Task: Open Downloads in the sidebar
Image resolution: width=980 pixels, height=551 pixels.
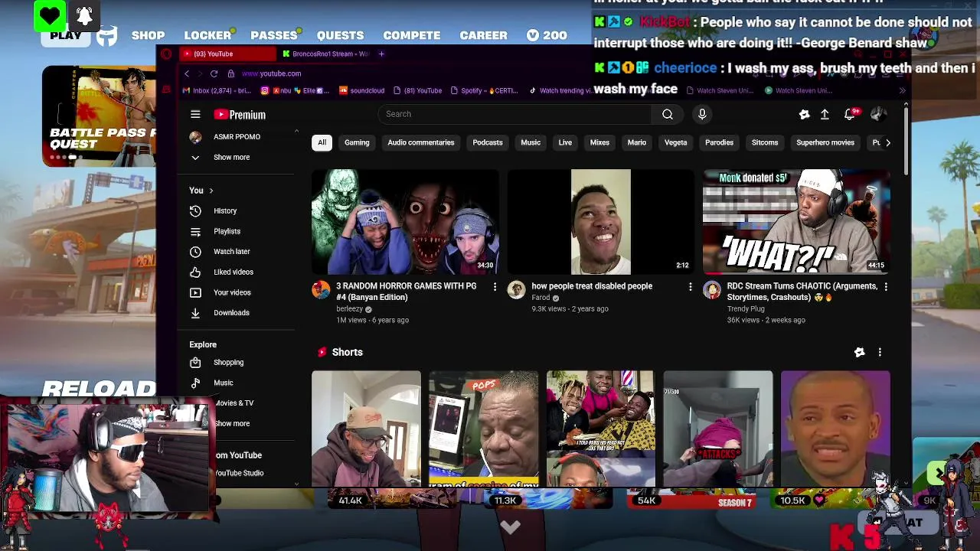Action: [231, 313]
